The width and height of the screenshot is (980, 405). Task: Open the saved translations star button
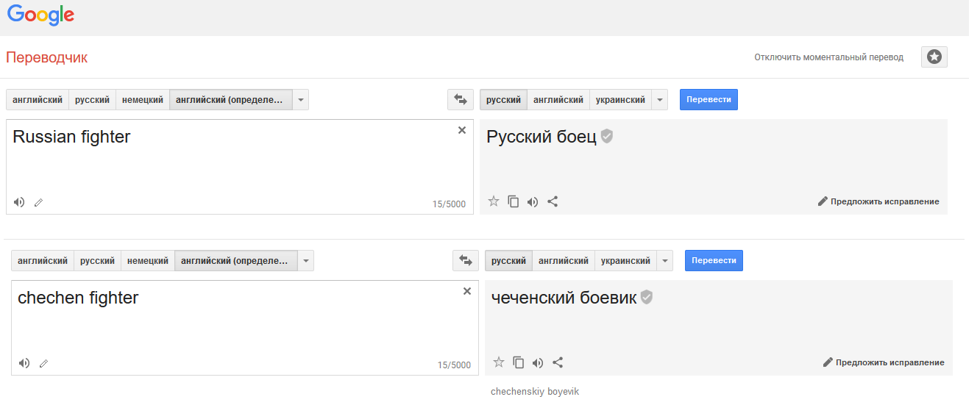point(934,57)
